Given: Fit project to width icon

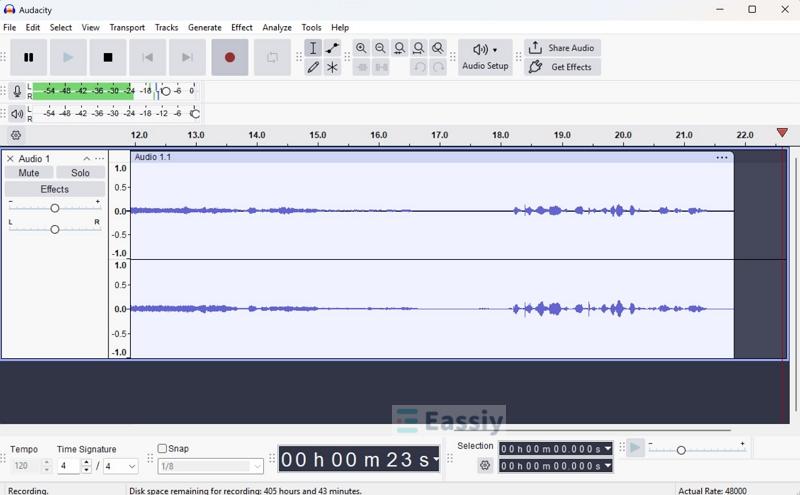Looking at the screenshot, I should (x=418, y=48).
